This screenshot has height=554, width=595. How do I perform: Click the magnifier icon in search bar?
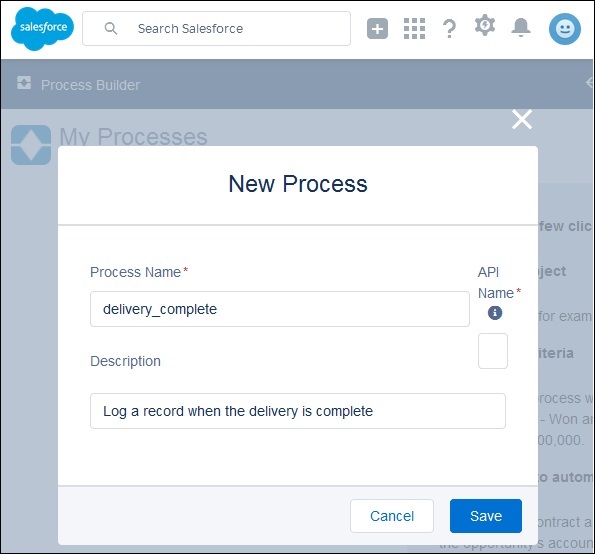point(111,28)
